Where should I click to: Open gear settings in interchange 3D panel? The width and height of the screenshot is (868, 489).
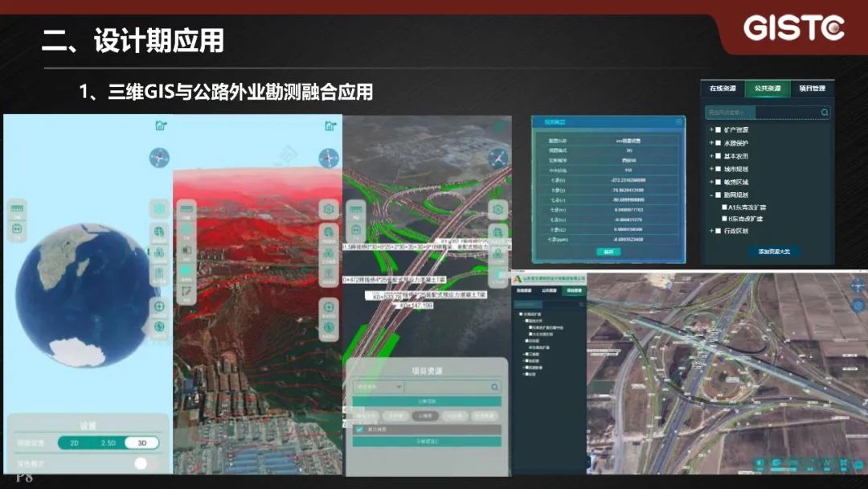497,210
